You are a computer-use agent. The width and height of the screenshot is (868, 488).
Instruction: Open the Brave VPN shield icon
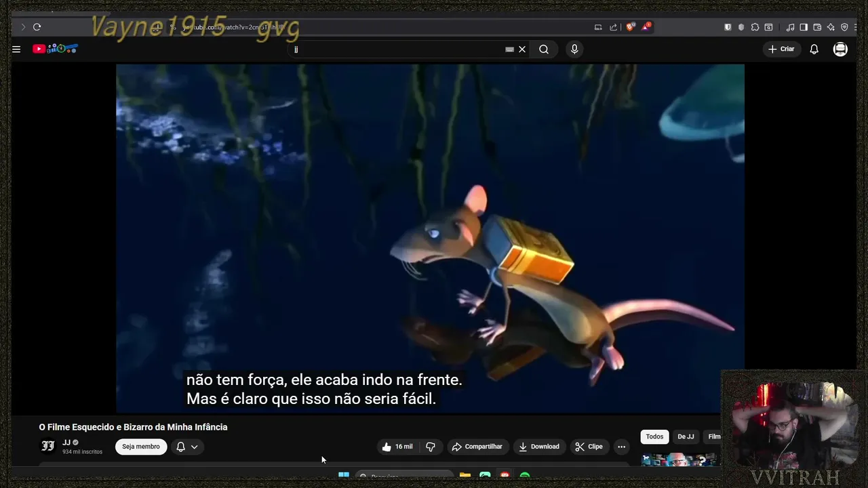(x=844, y=27)
